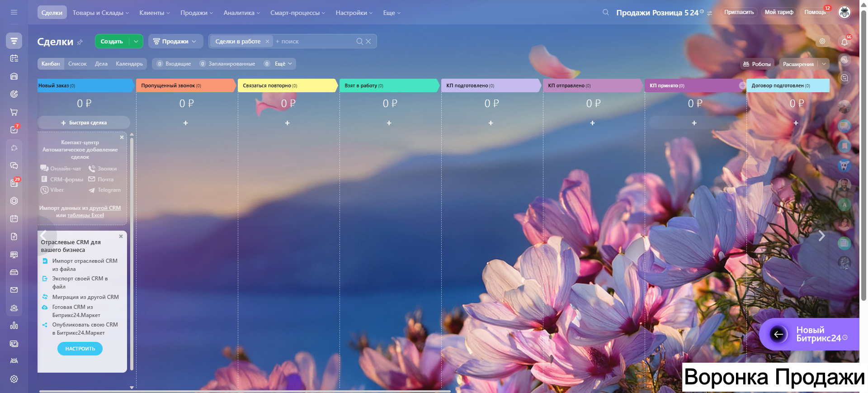The width and height of the screenshot is (868, 393).
Task: Open the user profile avatar in the top right
Action: click(844, 12)
